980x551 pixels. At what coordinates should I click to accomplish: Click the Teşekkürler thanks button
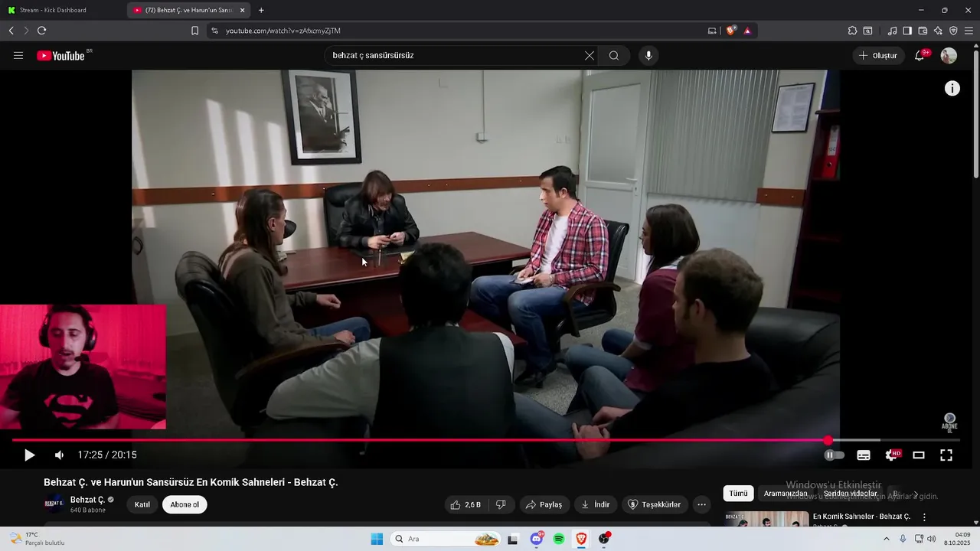(x=655, y=505)
